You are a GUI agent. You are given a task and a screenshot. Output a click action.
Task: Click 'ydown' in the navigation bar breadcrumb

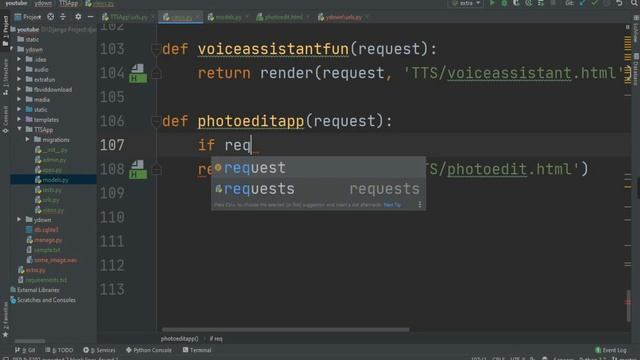[x=43, y=3]
